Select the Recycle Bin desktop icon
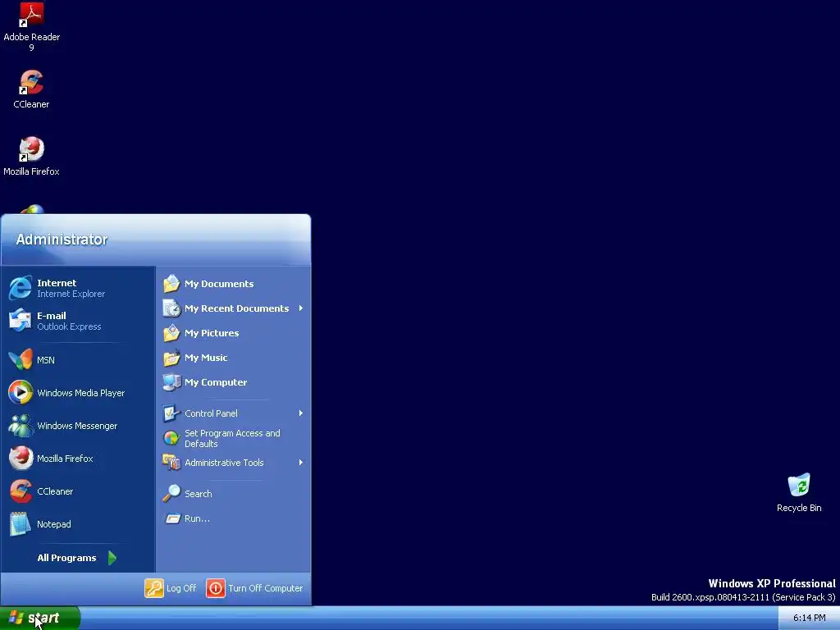The image size is (840, 630). [799, 485]
